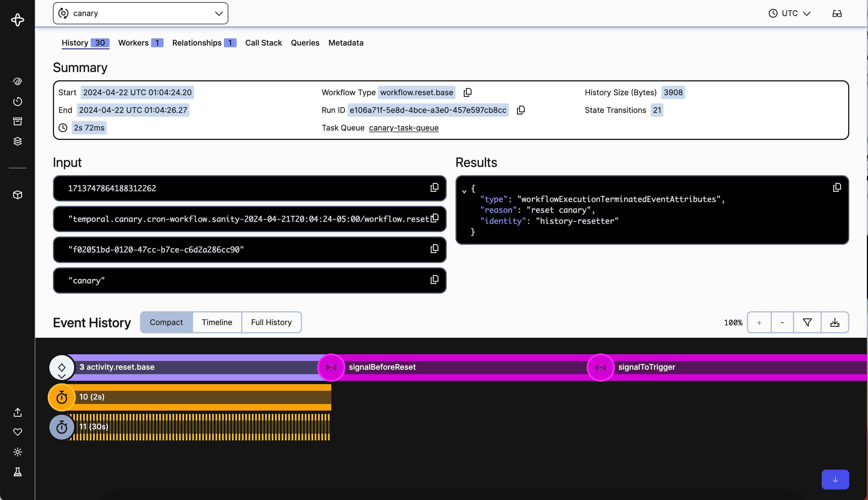
Task: Open Workflows from sidebar spiral icon
Action: point(17,81)
